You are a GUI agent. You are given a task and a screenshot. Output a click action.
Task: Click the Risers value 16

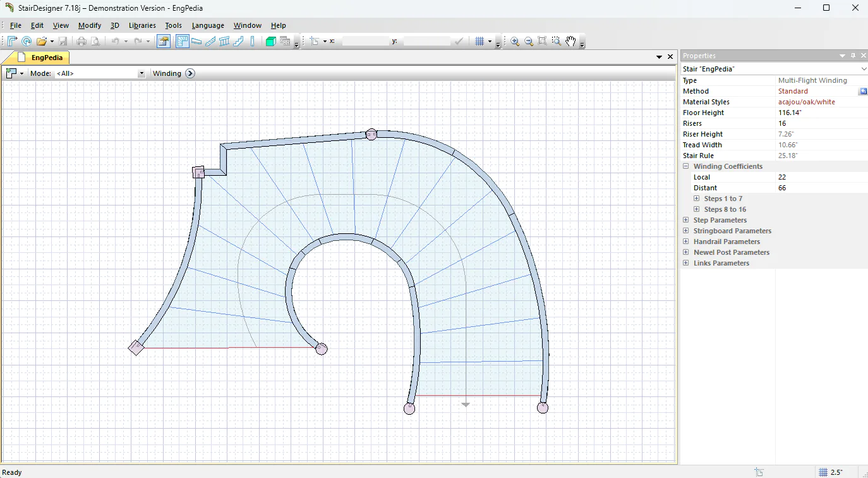pyautogui.click(x=782, y=123)
